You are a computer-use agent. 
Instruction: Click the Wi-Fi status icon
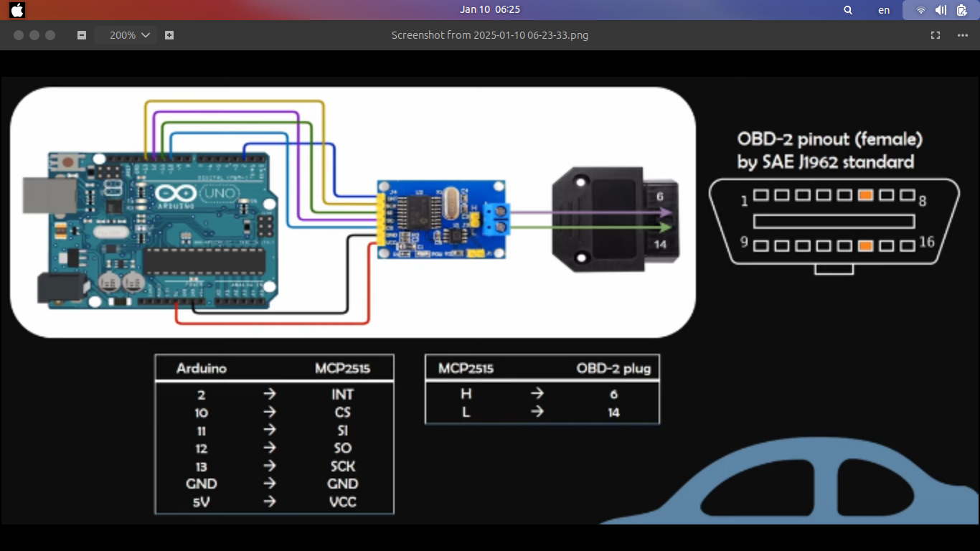point(921,10)
